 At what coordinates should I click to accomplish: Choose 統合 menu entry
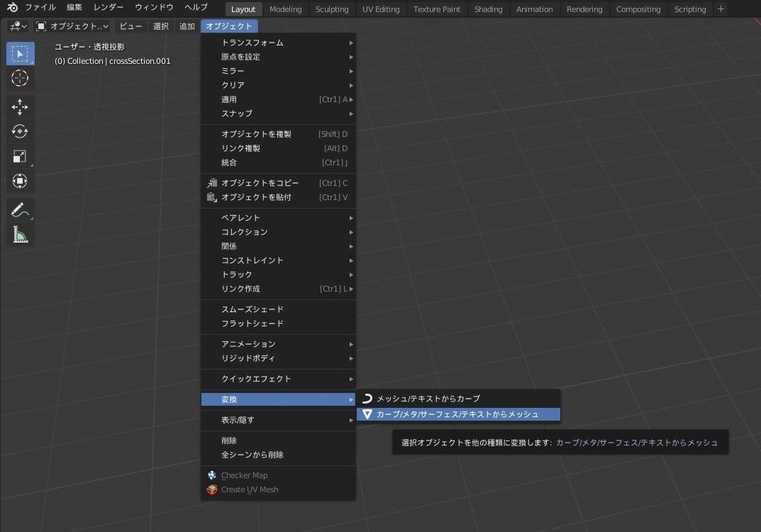pyautogui.click(x=279, y=162)
